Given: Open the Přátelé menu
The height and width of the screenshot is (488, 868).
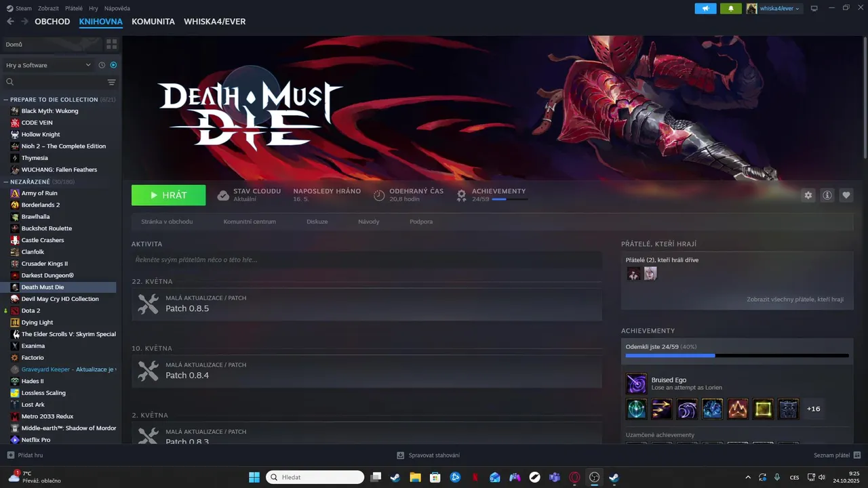Looking at the screenshot, I should 74,8.
